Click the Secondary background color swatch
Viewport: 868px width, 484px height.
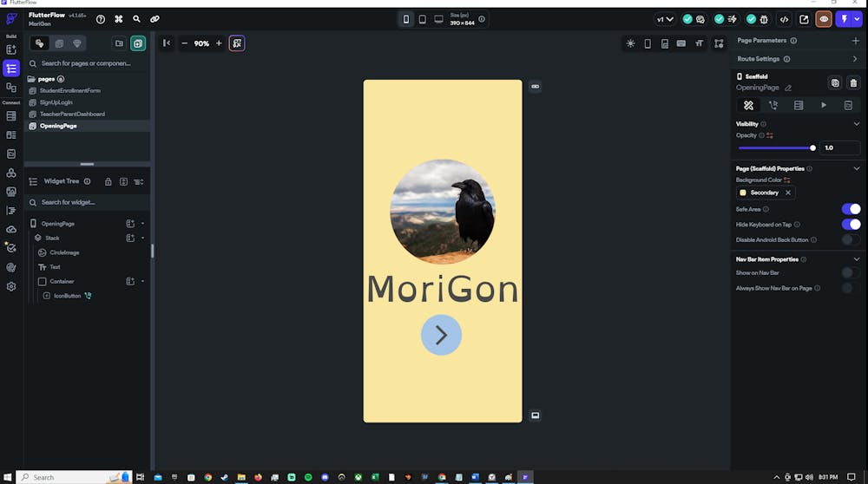[x=743, y=193]
